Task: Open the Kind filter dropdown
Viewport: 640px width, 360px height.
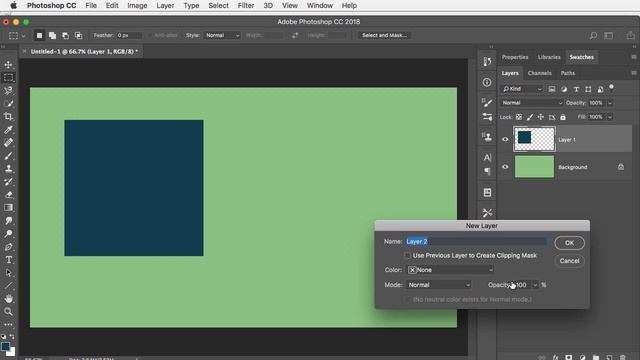Action: (522, 89)
